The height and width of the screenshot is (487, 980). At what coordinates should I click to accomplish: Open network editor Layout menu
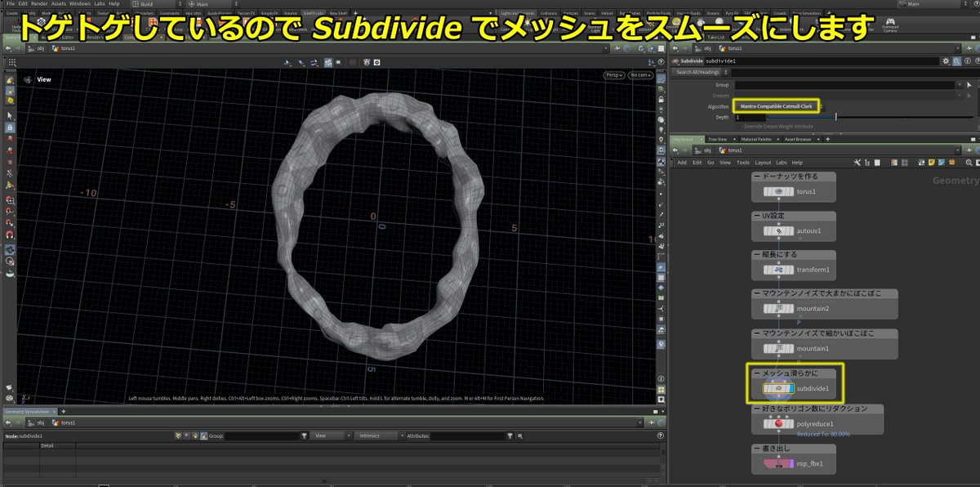coord(763,163)
